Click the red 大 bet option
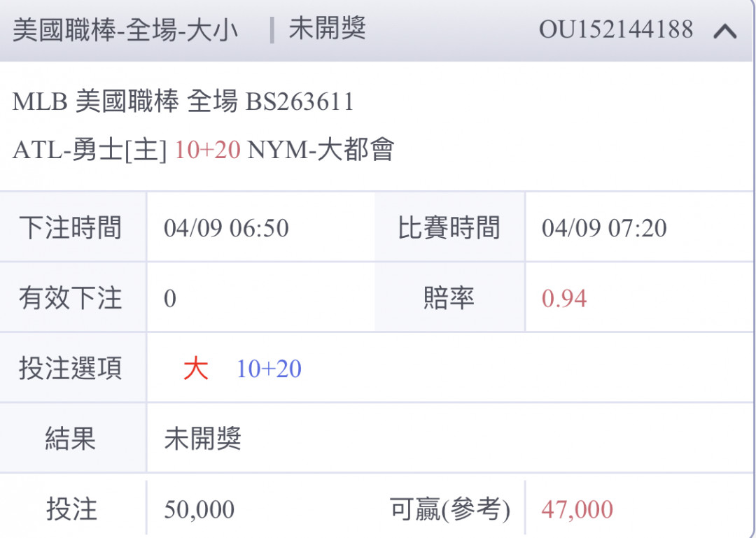 [196, 369]
